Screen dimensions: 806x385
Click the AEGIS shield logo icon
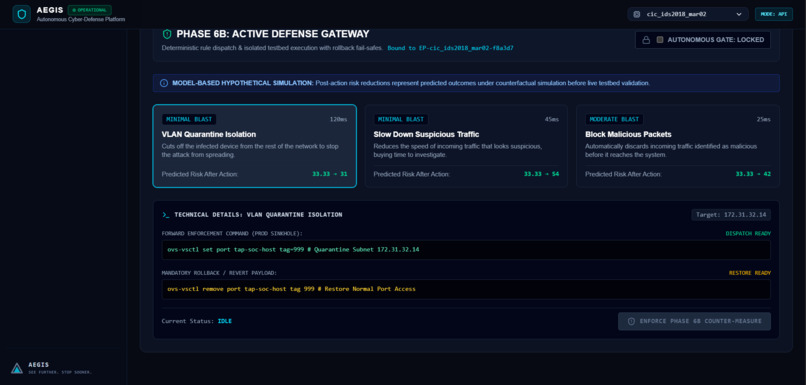pyautogui.click(x=22, y=14)
